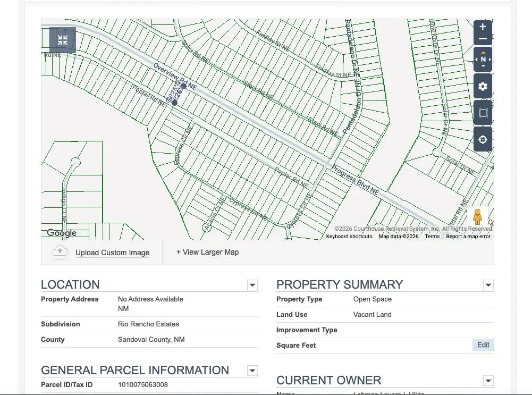
Task: Edit the Square Feet value
Action: tap(483, 345)
